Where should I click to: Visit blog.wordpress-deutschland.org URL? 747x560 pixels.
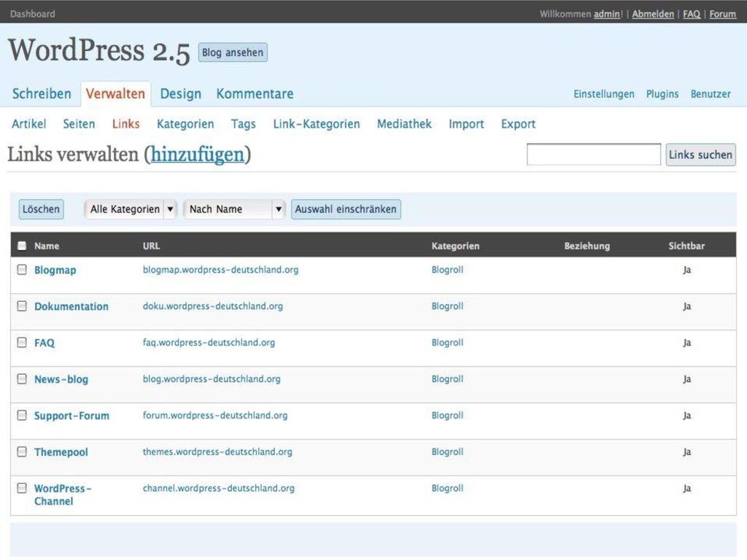(x=212, y=378)
